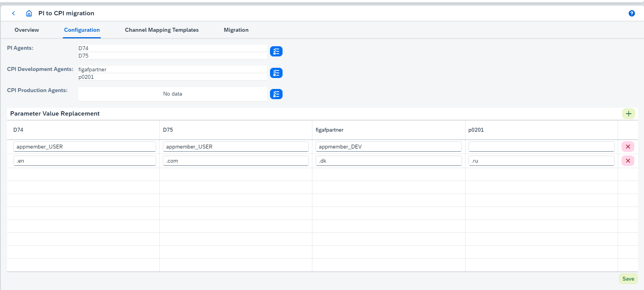Open CPI Development Agents selection list icon
The width and height of the screenshot is (644, 290).
(276, 73)
